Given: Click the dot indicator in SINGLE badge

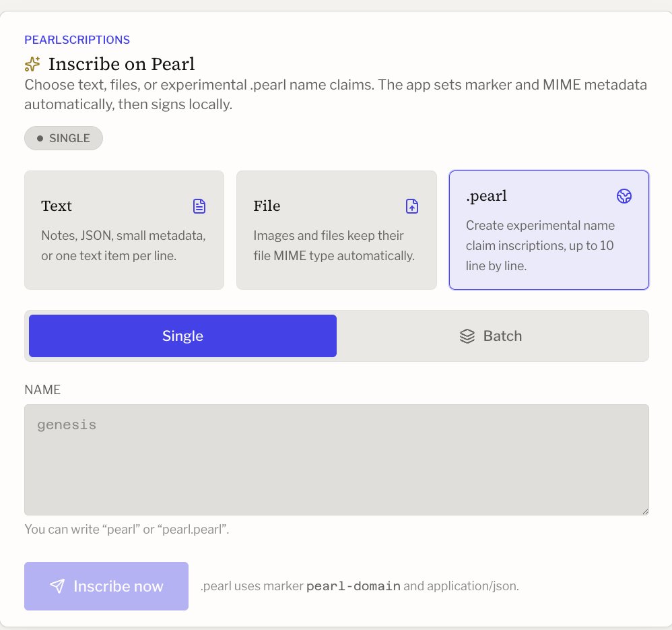Looking at the screenshot, I should click(40, 138).
